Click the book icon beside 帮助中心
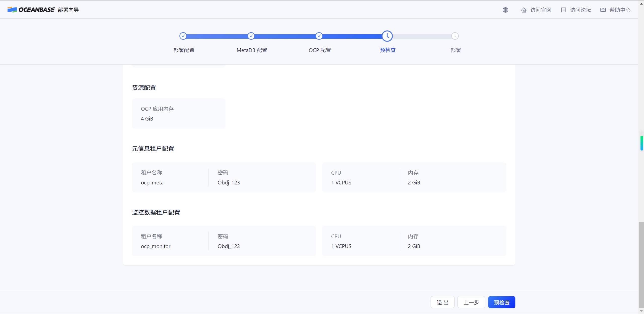 click(603, 10)
